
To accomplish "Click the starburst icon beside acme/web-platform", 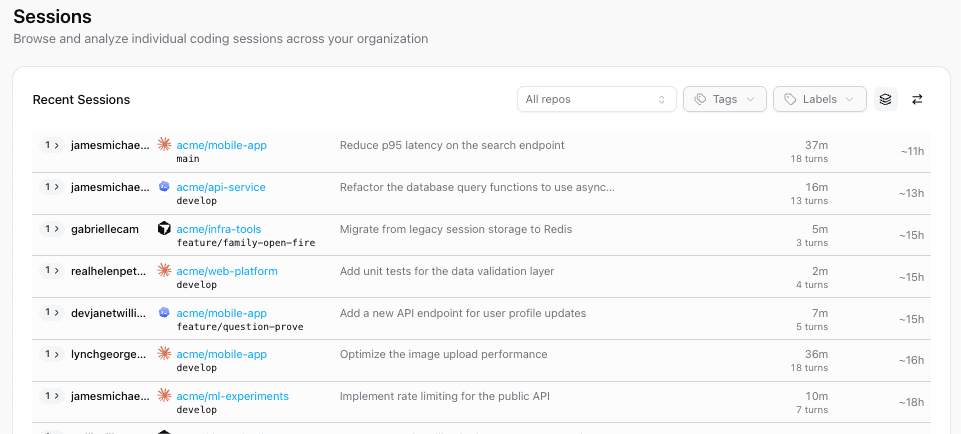I will pos(164,270).
